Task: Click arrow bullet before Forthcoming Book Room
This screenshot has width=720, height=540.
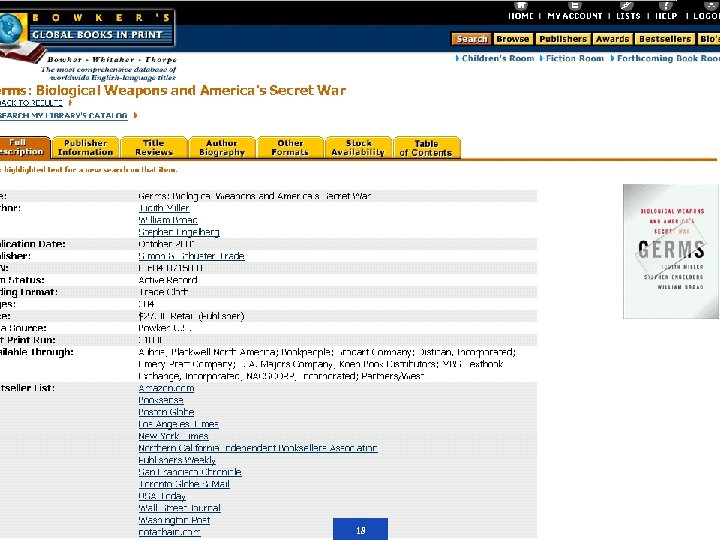Action: (x=612, y=58)
